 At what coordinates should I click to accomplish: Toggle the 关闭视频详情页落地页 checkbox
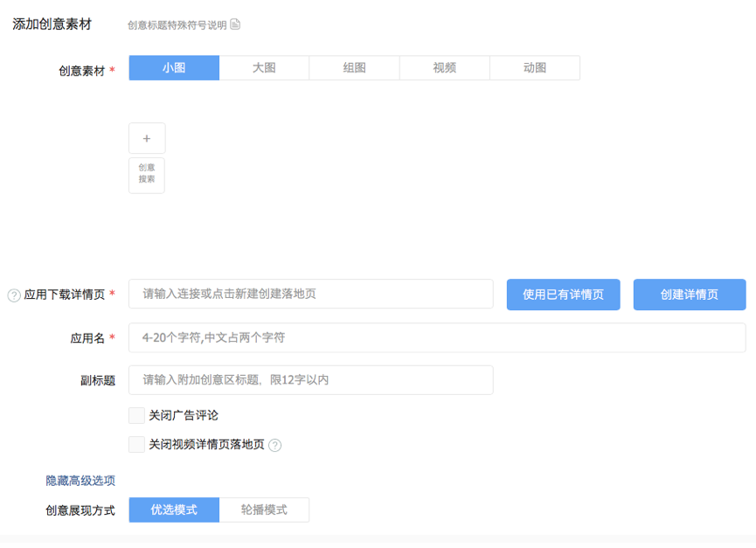(x=136, y=444)
